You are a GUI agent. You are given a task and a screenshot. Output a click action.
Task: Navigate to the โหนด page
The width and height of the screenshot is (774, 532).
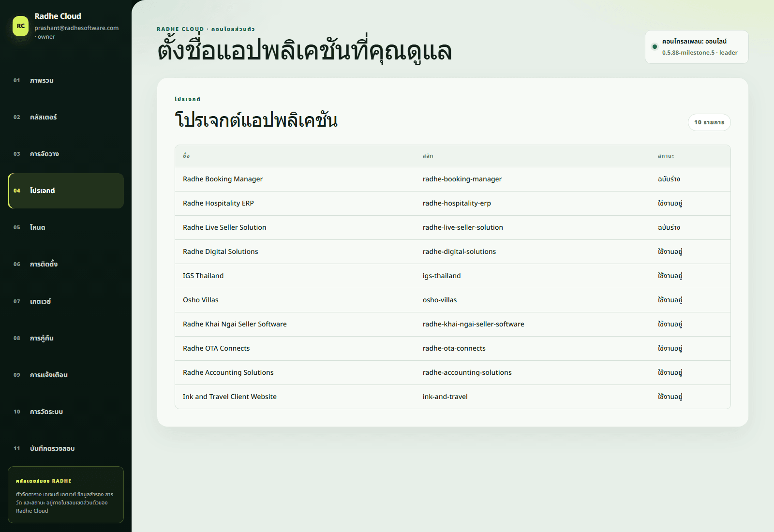pos(66,227)
